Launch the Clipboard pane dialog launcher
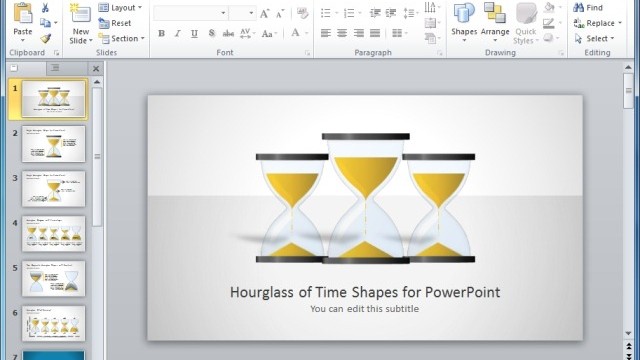Image resolution: width=640 pixels, height=360 pixels. coord(56,53)
